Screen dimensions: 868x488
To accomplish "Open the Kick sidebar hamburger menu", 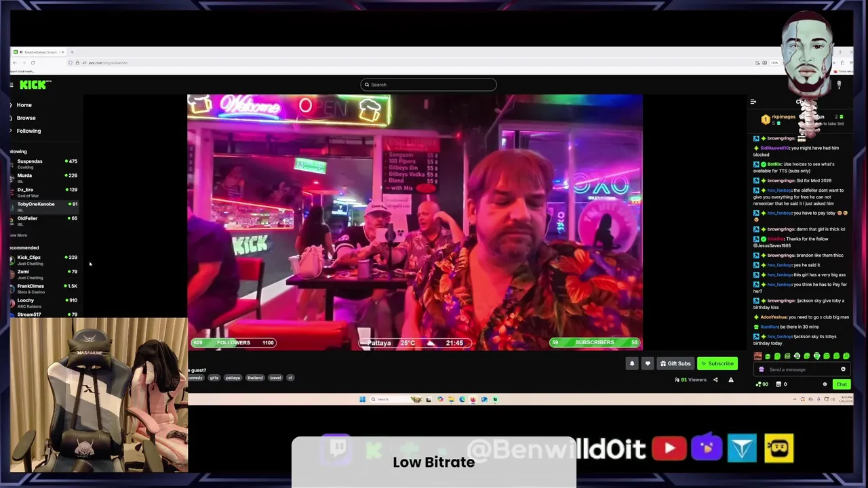I will coord(12,85).
